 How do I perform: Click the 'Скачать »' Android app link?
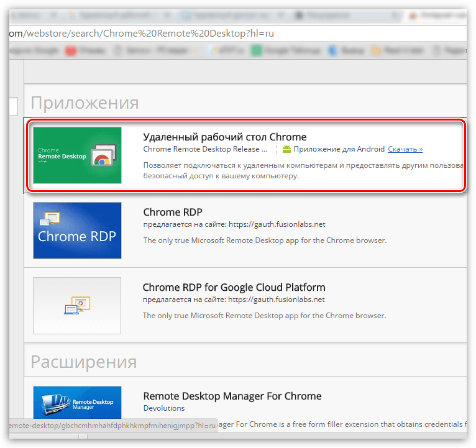[x=405, y=149]
